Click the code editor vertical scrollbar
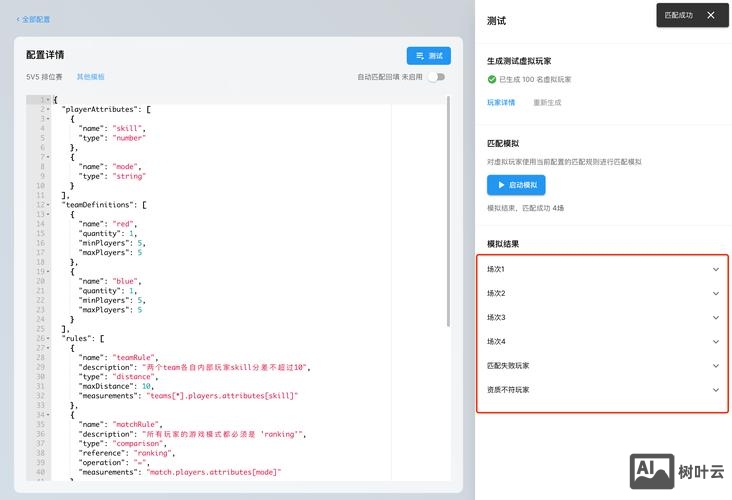This screenshot has height=500, width=732. [448, 211]
